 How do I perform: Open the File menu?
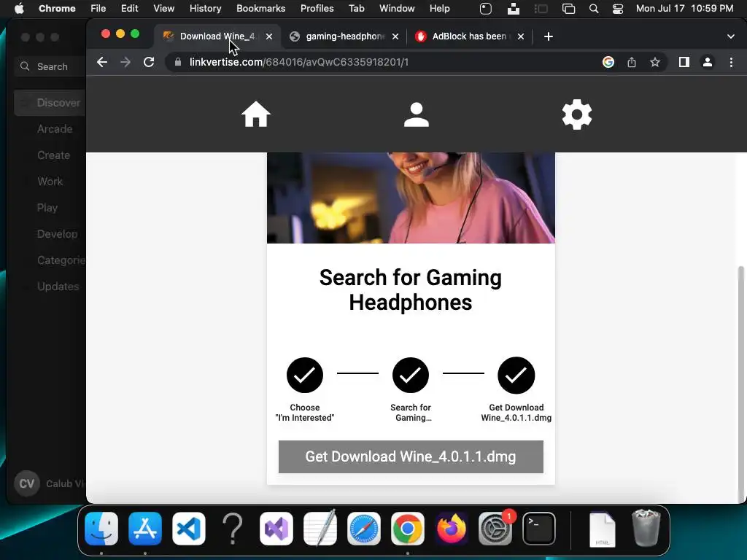click(98, 9)
